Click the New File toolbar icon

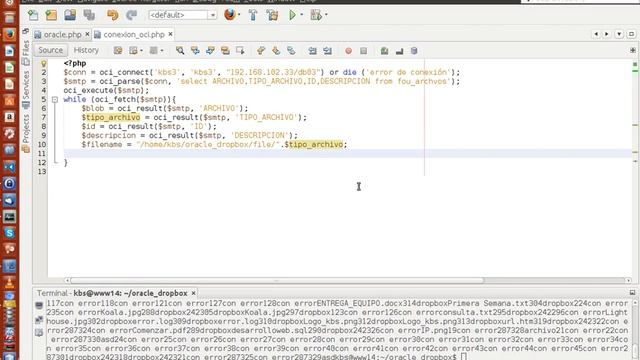33,15
